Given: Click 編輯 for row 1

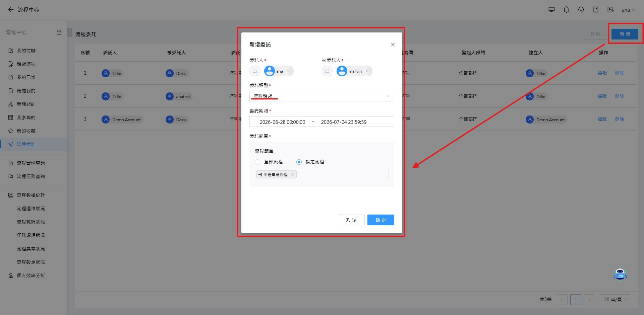Looking at the screenshot, I should [x=602, y=73].
